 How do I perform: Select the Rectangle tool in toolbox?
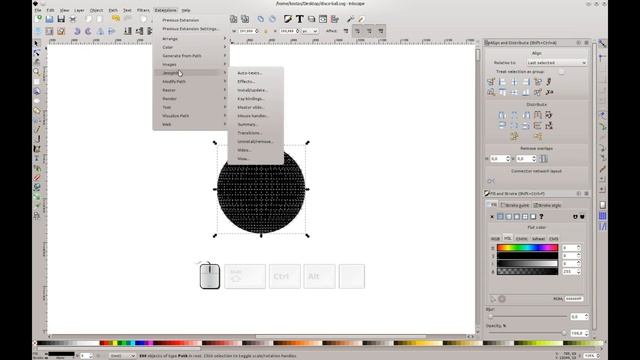(37, 82)
